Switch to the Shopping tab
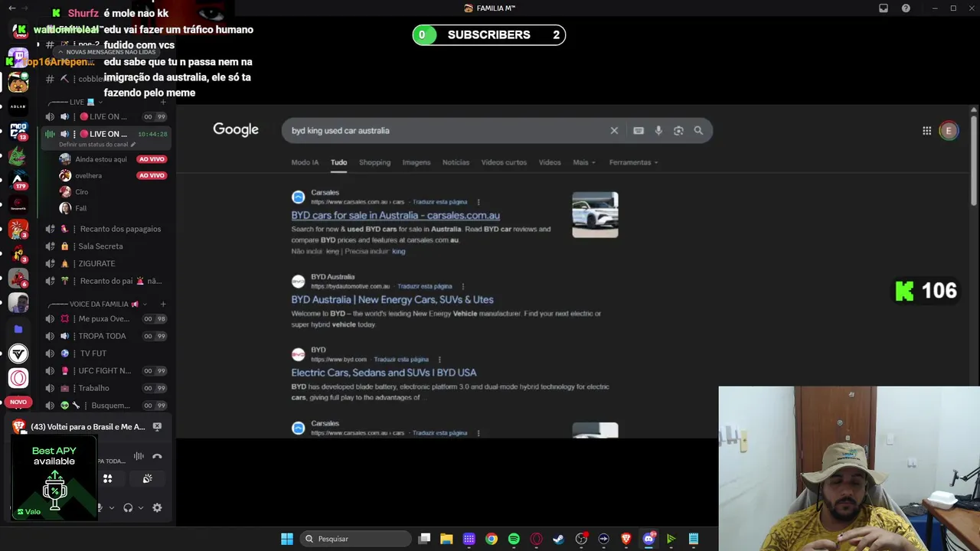The height and width of the screenshot is (551, 980). [375, 162]
